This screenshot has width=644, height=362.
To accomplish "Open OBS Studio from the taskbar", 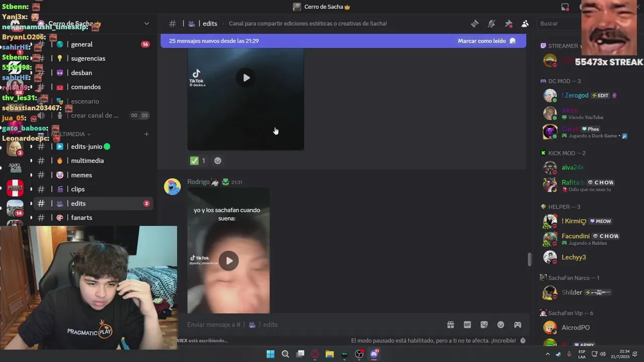I will pyautogui.click(x=359, y=354).
